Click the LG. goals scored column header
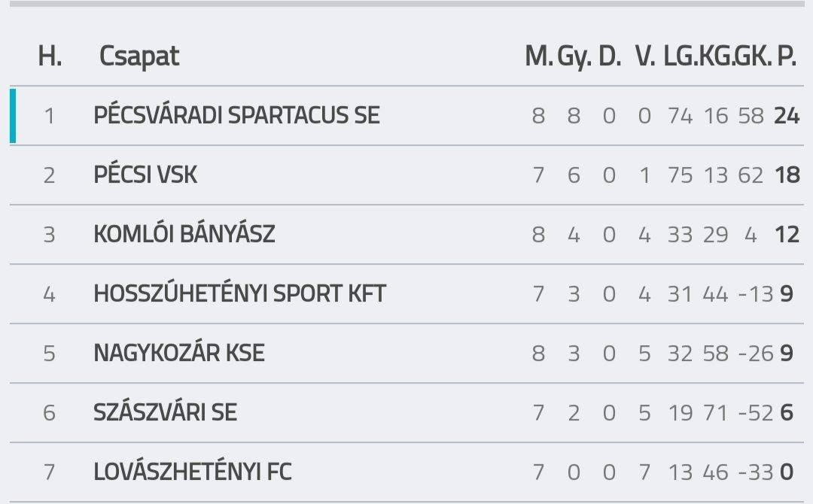The height and width of the screenshot is (504, 813). 681,56
